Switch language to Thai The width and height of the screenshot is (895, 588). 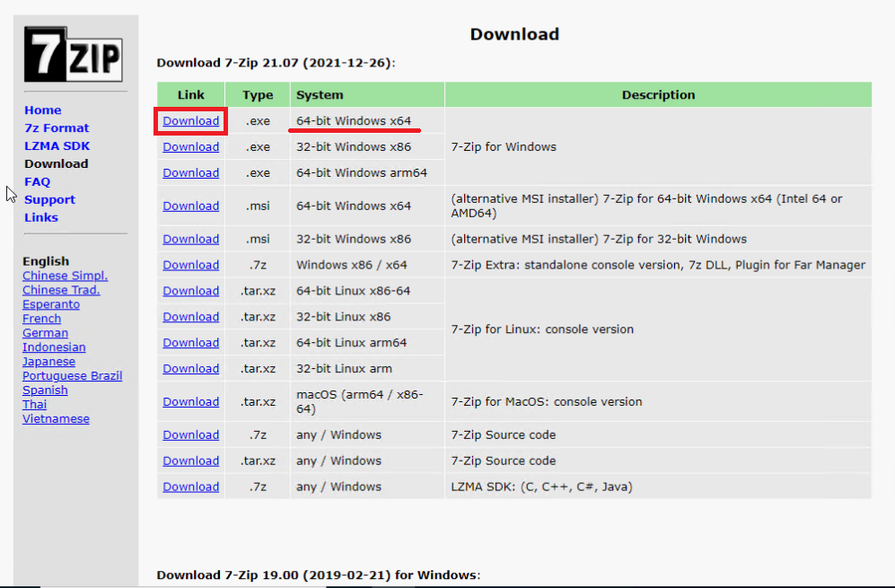click(34, 404)
